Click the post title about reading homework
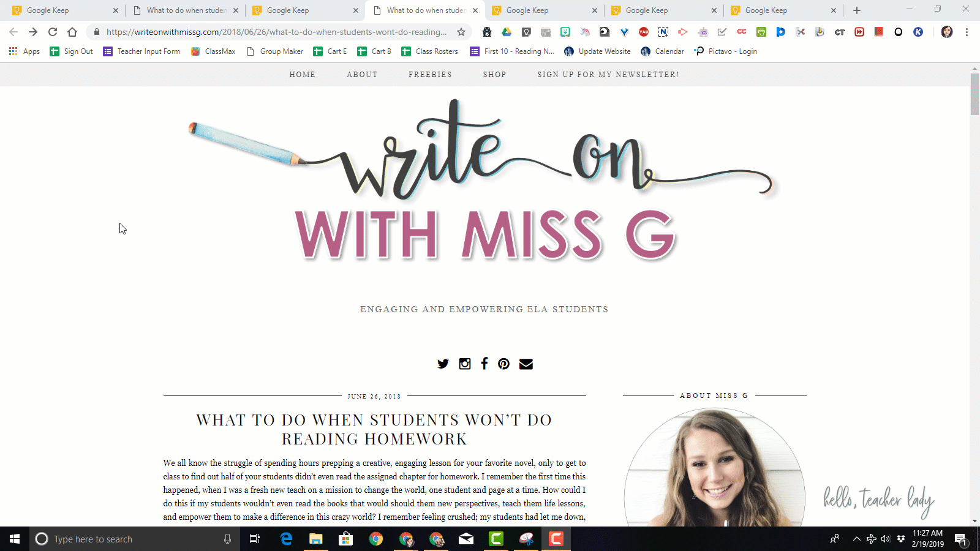 coord(374,429)
